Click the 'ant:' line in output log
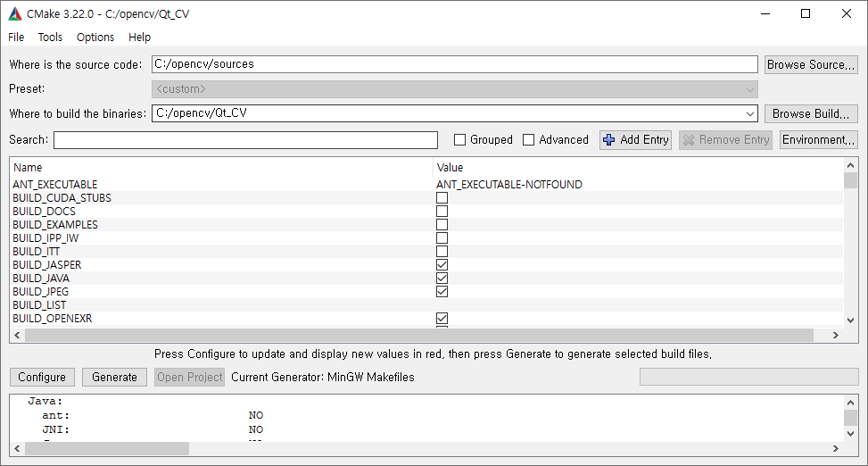Screen dimensions: 868x466 (x=56, y=415)
